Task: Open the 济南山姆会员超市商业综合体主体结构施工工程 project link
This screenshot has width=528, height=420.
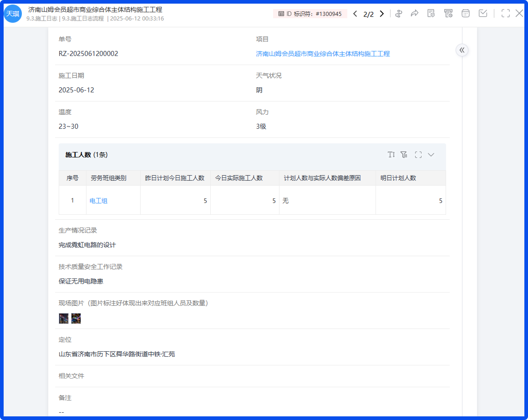Action: tap(323, 54)
